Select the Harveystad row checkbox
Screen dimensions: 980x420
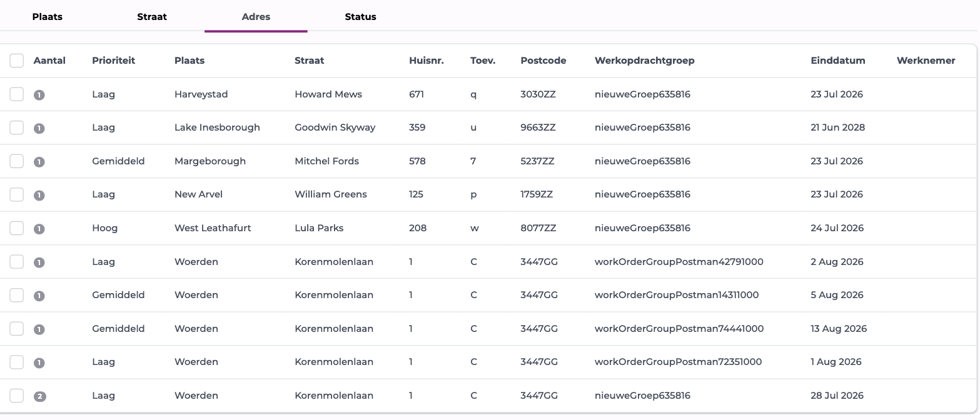point(17,94)
